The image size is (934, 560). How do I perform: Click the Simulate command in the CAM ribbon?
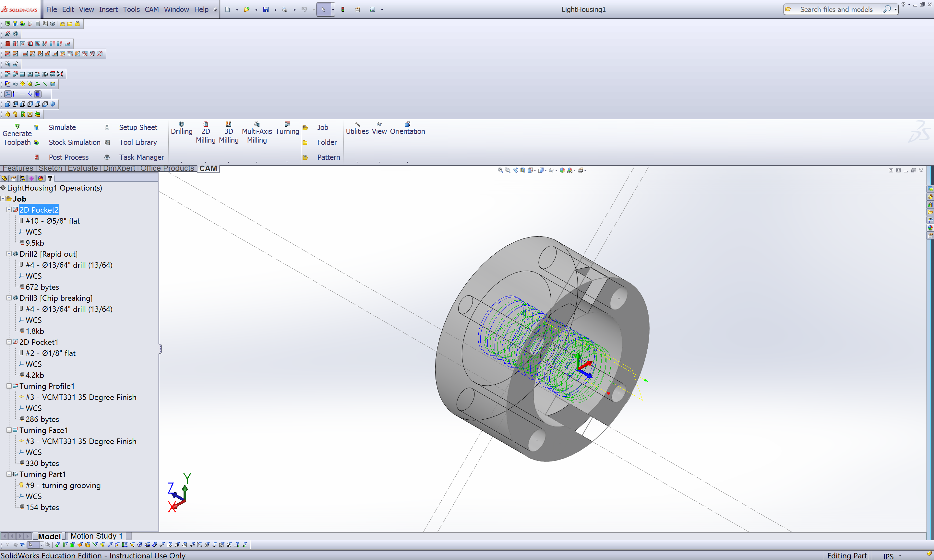click(62, 128)
